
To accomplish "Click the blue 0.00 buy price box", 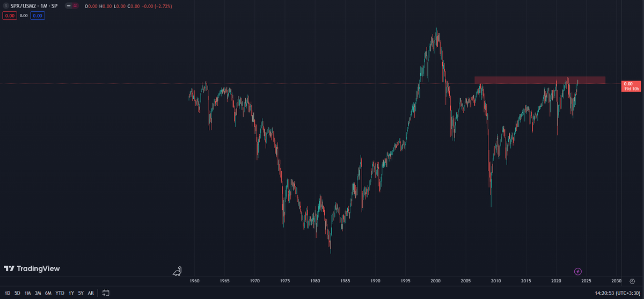I will [37, 16].
